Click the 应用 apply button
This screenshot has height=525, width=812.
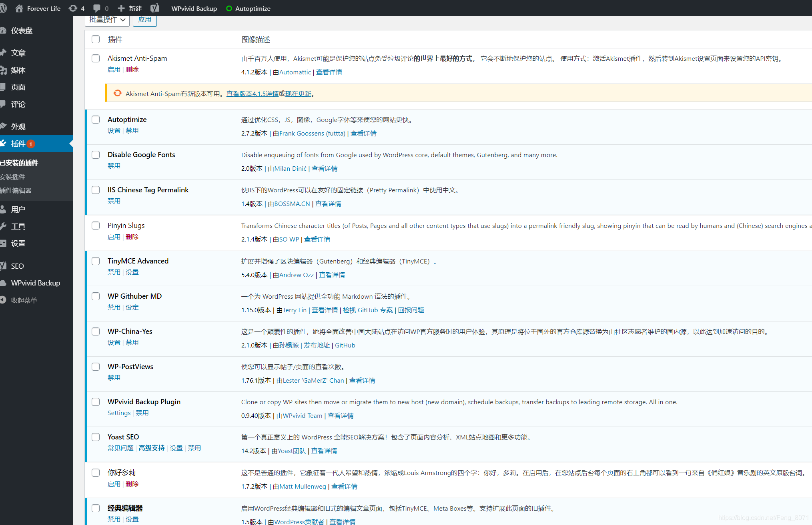(144, 20)
